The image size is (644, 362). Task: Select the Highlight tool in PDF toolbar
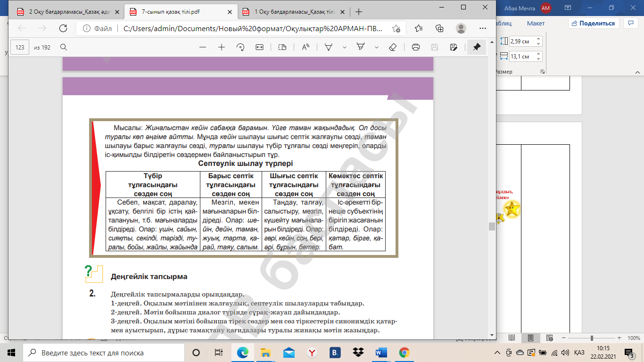pos(361,47)
